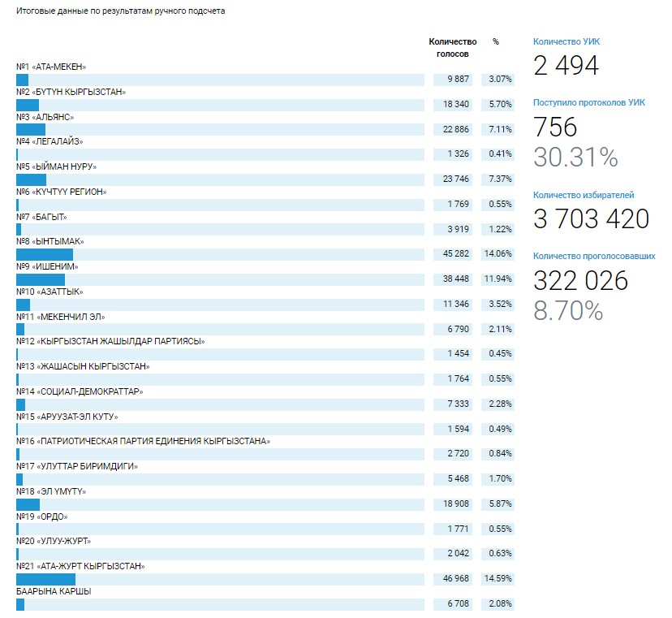This screenshot has height=618, width=672.
Task: Open the №21 «АТА-ЖУРТ КЫРГЫЗСТАН» entry
Action: click(x=80, y=566)
